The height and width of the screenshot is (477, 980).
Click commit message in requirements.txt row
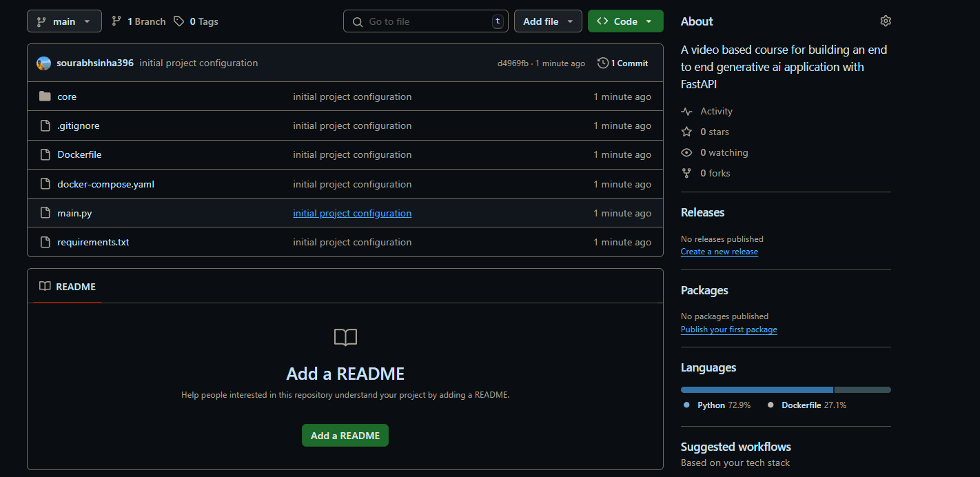pos(352,242)
